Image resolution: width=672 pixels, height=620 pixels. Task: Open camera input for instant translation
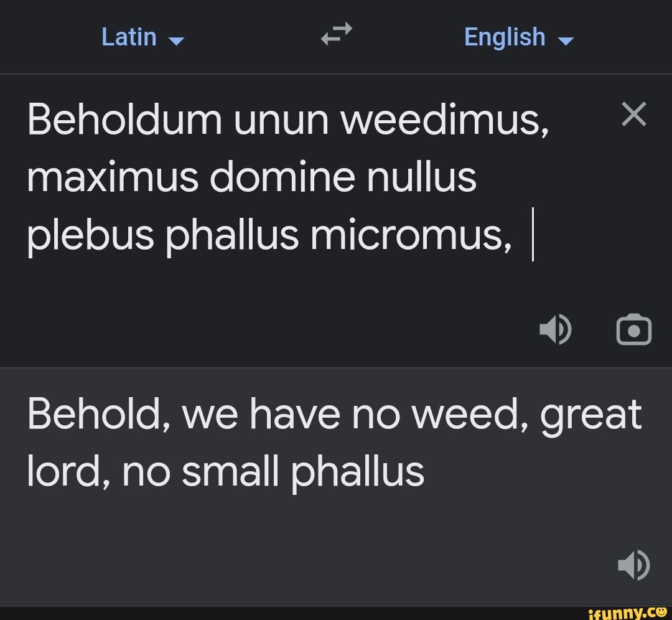pyautogui.click(x=634, y=330)
